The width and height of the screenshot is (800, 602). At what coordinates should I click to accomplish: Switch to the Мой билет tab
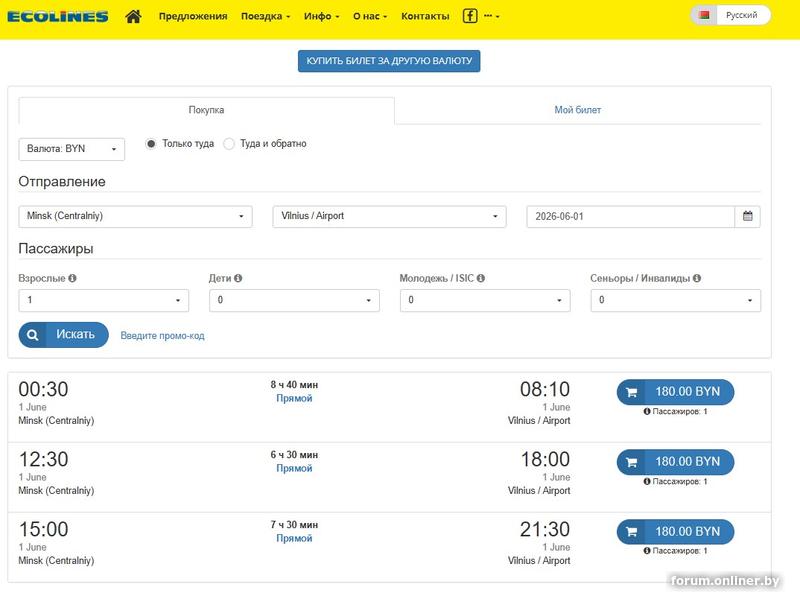(577, 110)
